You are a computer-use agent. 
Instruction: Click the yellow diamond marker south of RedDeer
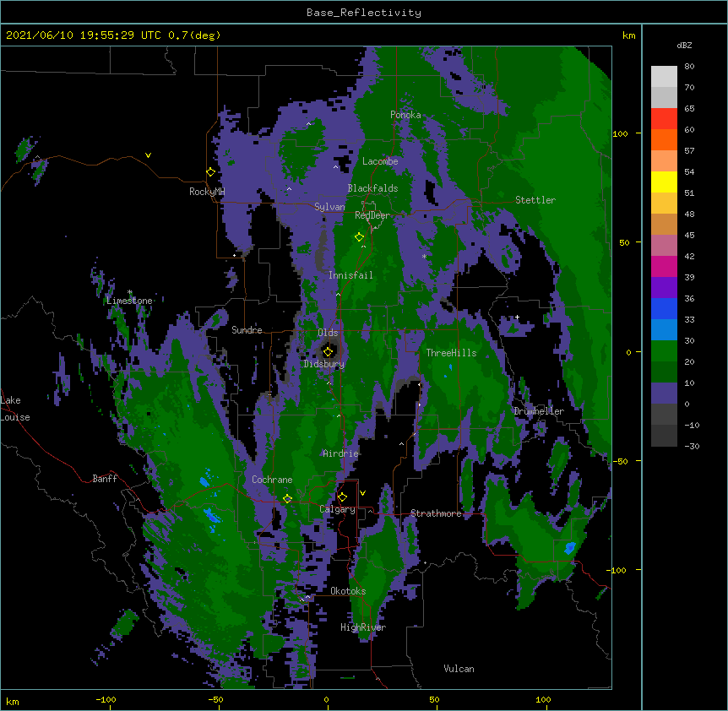click(360, 237)
